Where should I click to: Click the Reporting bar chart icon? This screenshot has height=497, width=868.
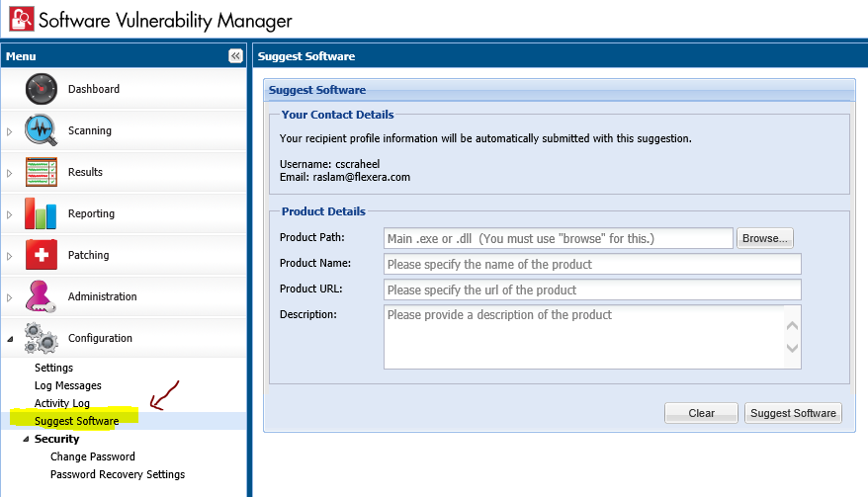pyautogui.click(x=41, y=213)
